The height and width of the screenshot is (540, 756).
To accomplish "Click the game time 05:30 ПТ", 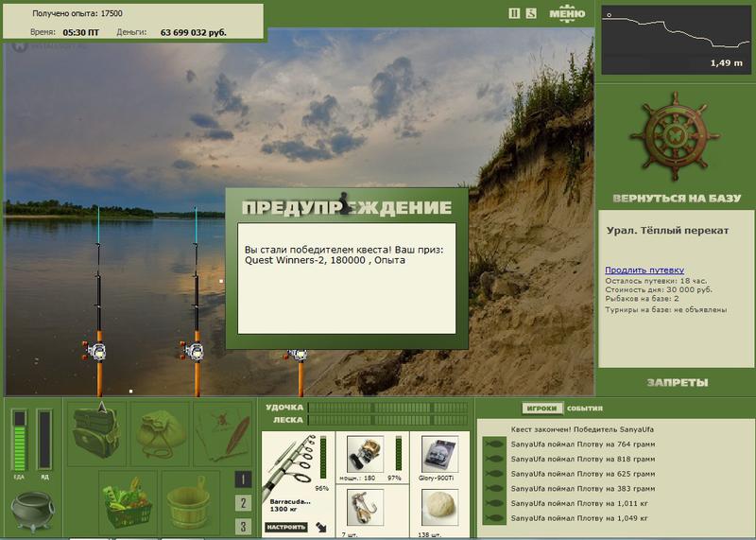I will 80,32.
